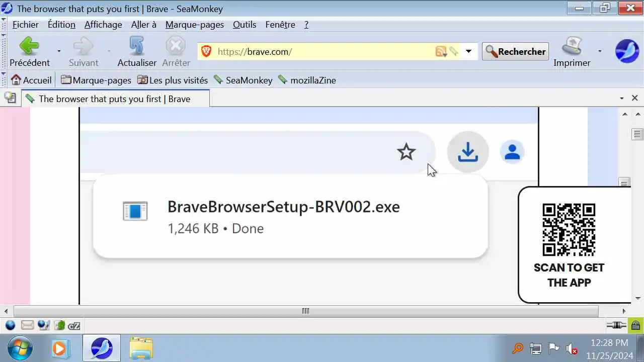
Task: Click the Brave lion site icon in URL bar
Action: (206, 51)
